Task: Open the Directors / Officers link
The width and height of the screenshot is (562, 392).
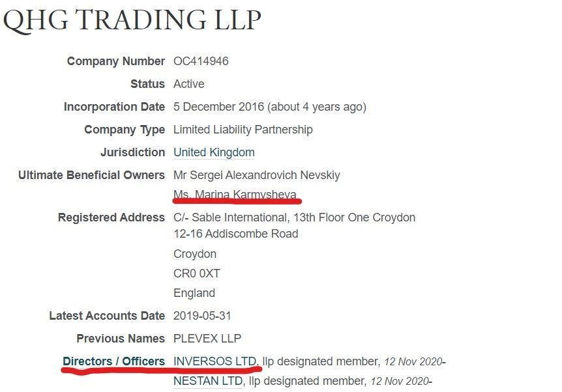Action: click(113, 361)
